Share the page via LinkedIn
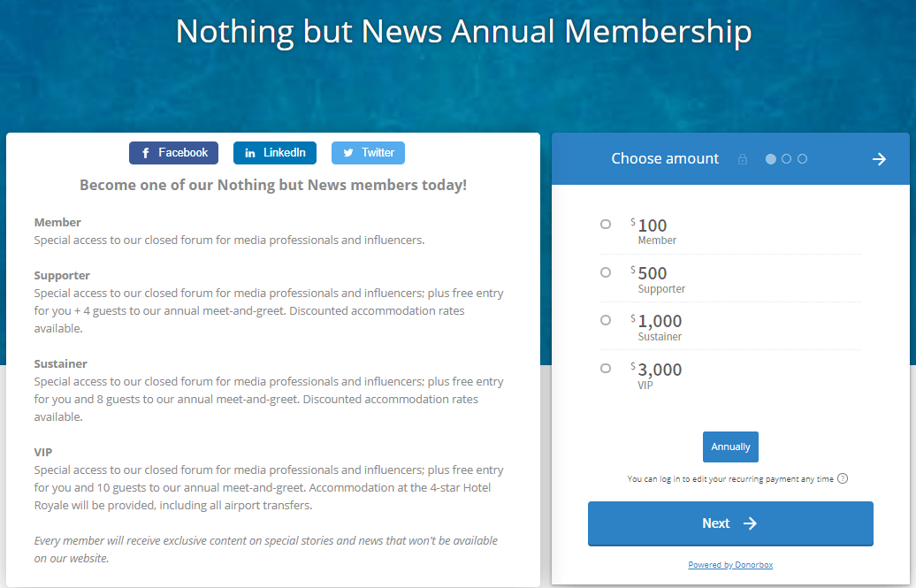 pos(274,153)
